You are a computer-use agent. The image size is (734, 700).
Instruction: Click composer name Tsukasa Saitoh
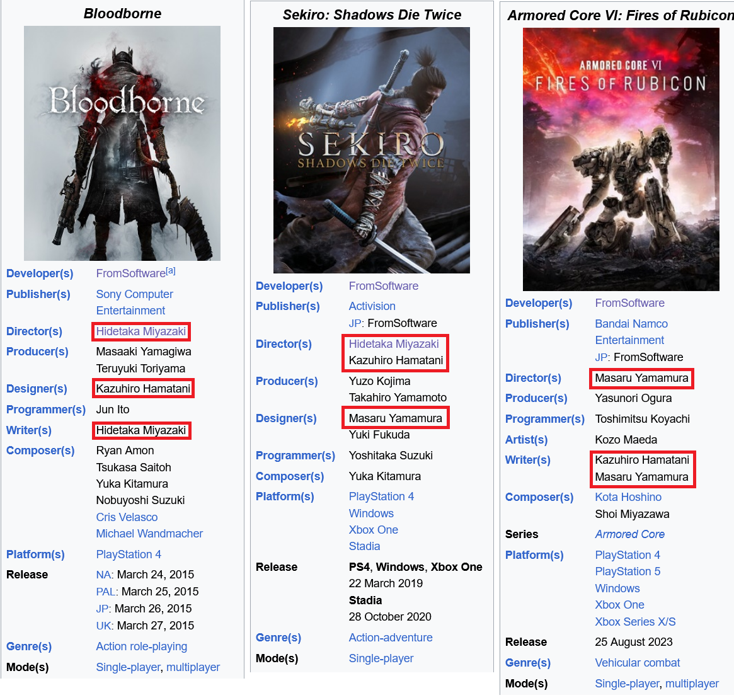pos(134,468)
